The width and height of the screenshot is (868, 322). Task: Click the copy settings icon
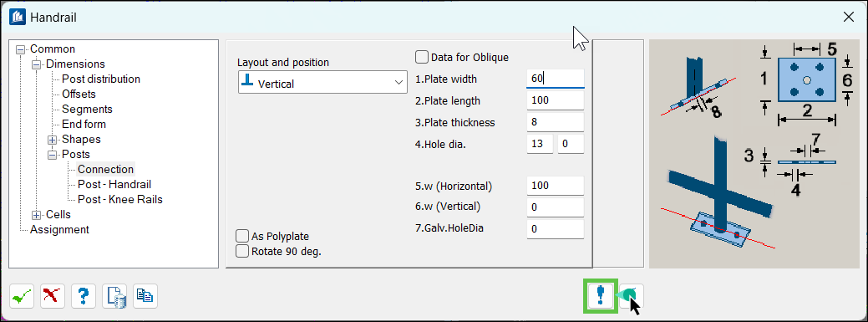pos(145,296)
